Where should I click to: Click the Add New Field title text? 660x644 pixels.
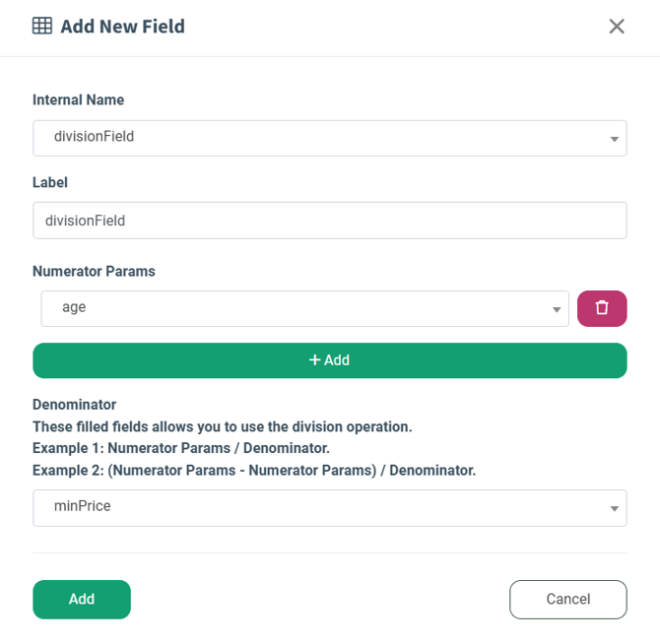tap(122, 27)
